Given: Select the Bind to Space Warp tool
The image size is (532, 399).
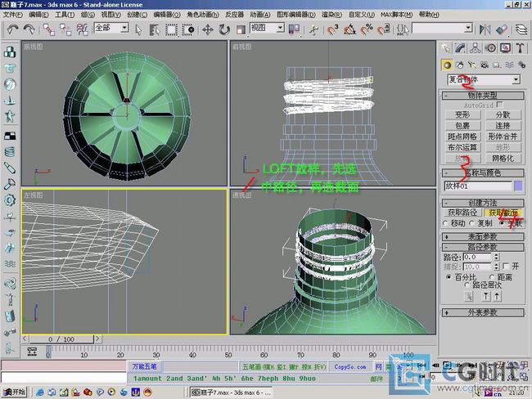Looking at the screenshot, I should coord(82,29).
